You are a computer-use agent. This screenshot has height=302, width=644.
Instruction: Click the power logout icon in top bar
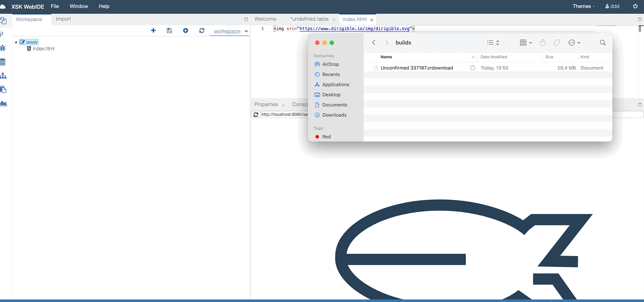(635, 6)
